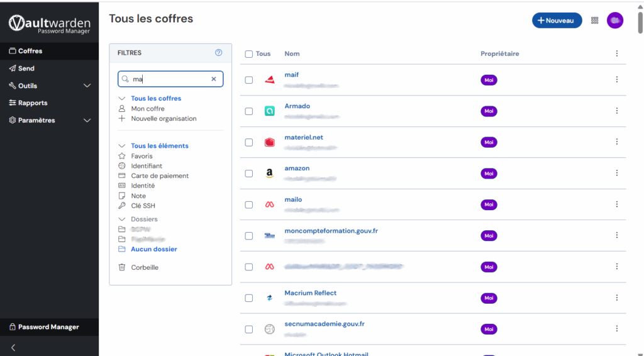Open Rapports in the sidebar

32,103
